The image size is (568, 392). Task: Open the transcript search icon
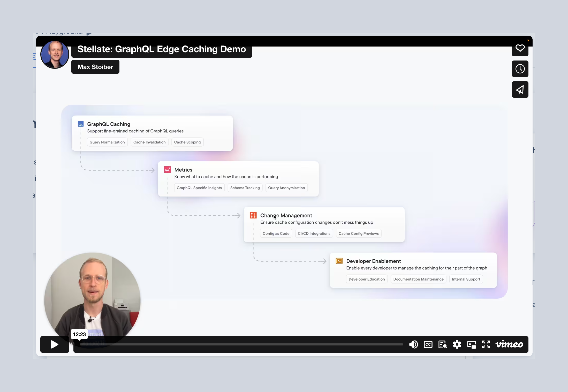coord(443,344)
